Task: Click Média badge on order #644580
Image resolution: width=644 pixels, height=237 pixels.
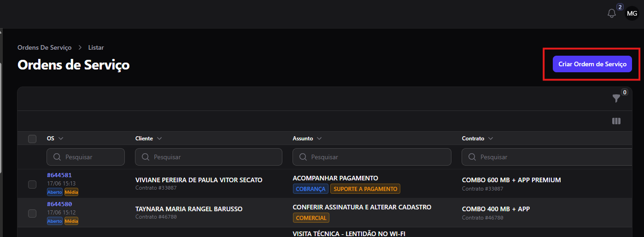Action: pyautogui.click(x=71, y=221)
